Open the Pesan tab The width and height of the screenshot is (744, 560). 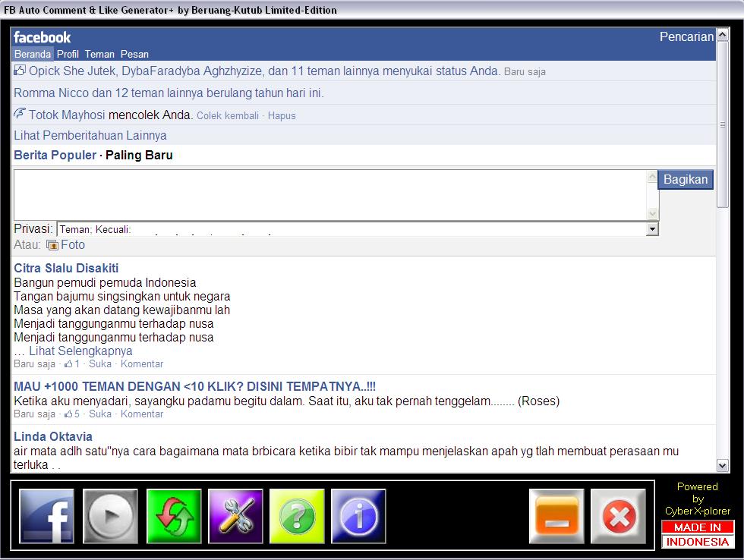[x=134, y=54]
